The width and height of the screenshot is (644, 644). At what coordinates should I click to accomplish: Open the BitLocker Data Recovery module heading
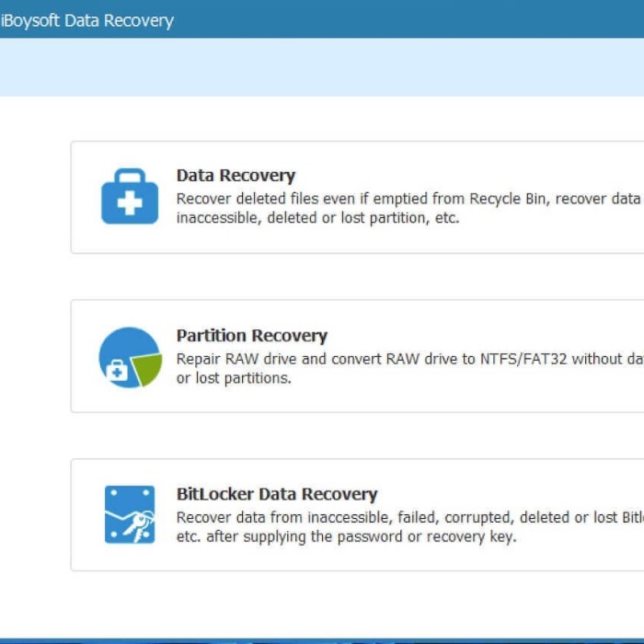pyautogui.click(x=277, y=494)
